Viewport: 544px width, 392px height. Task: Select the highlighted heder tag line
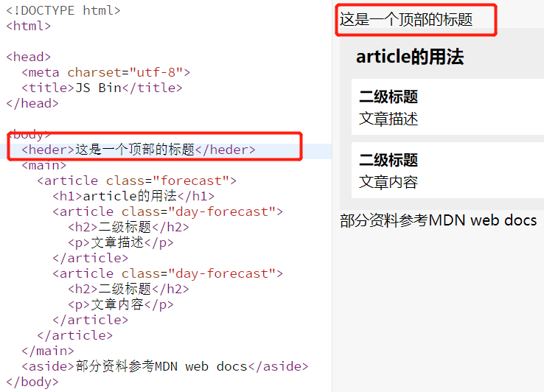(139, 150)
